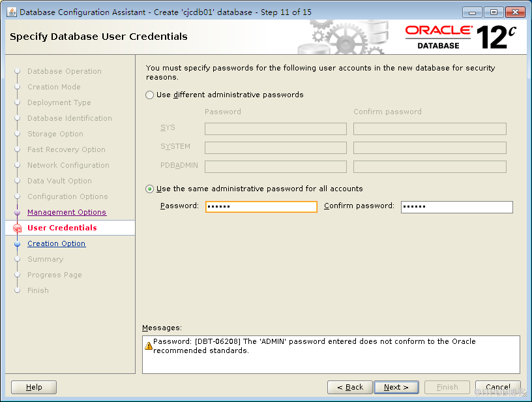Click the SYSTEM confirm password field
Viewport: 532px width, 402px height.
tap(430, 148)
